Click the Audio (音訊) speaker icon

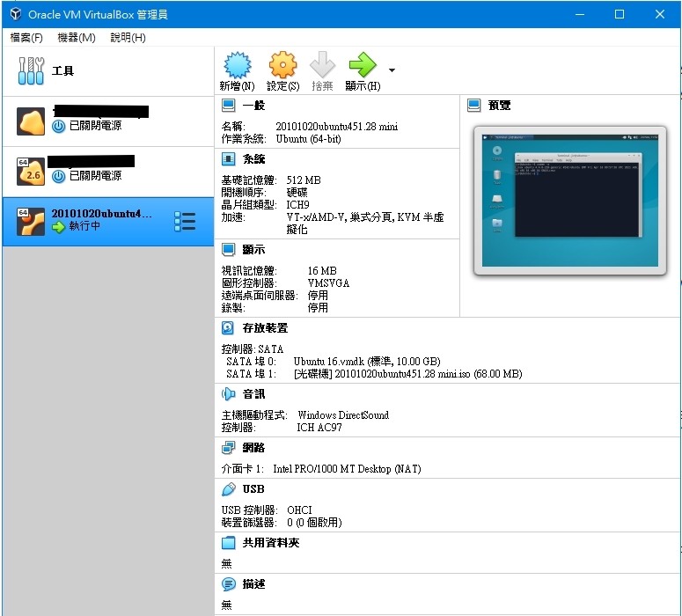pos(228,394)
